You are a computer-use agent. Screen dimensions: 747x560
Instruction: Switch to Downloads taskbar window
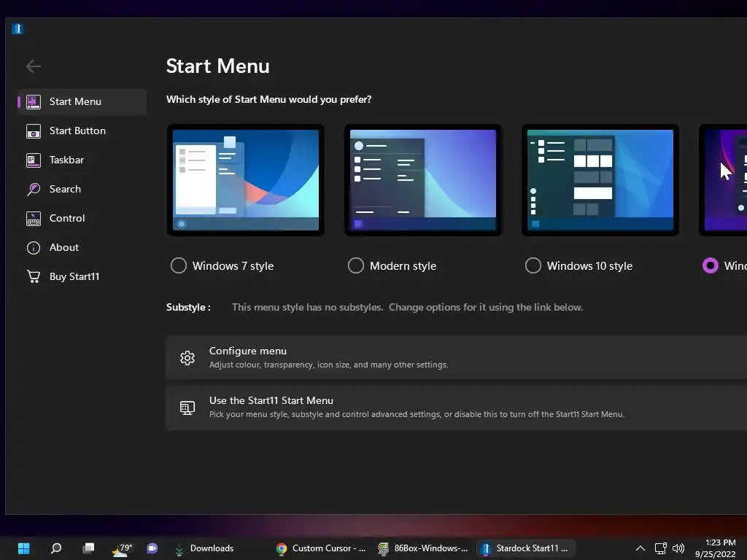pyautogui.click(x=205, y=548)
